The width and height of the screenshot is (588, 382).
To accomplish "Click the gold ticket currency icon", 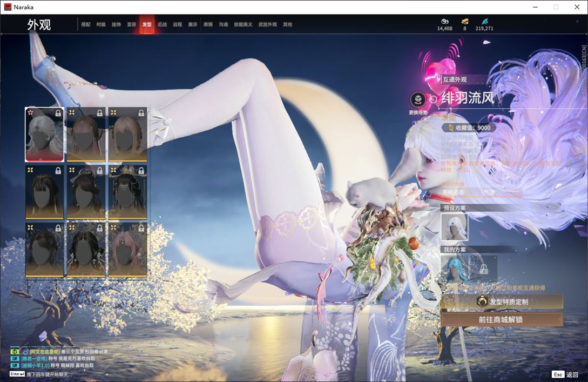I will [x=465, y=22].
